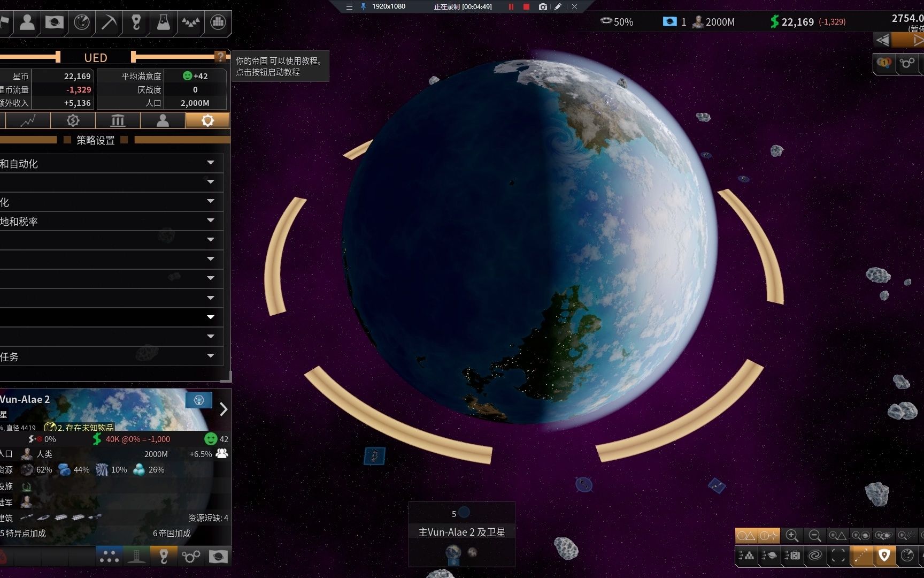Image resolution: width=924 pixels, height=578 pixels.
Task: Stop the screen recording
Action: [526, 6]
